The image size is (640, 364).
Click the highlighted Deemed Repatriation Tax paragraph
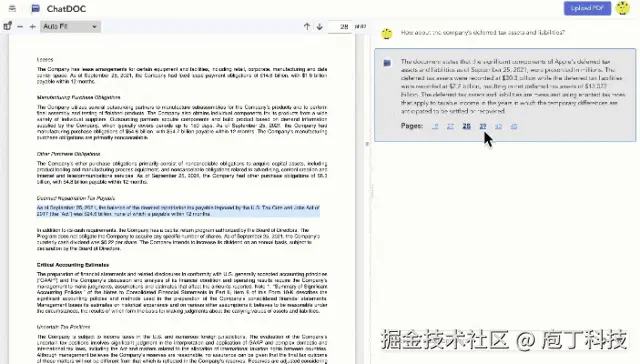178,211
